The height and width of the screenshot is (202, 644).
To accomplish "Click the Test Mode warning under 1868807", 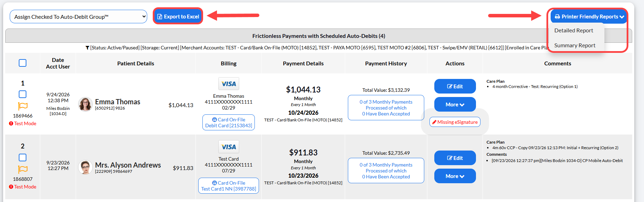I will click(x=23, y=187).
